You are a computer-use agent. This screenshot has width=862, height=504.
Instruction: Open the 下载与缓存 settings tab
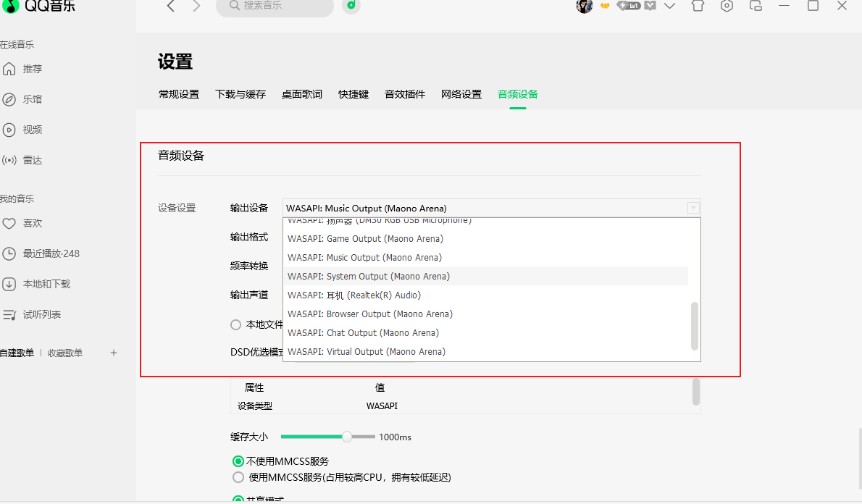click(240, 94)
